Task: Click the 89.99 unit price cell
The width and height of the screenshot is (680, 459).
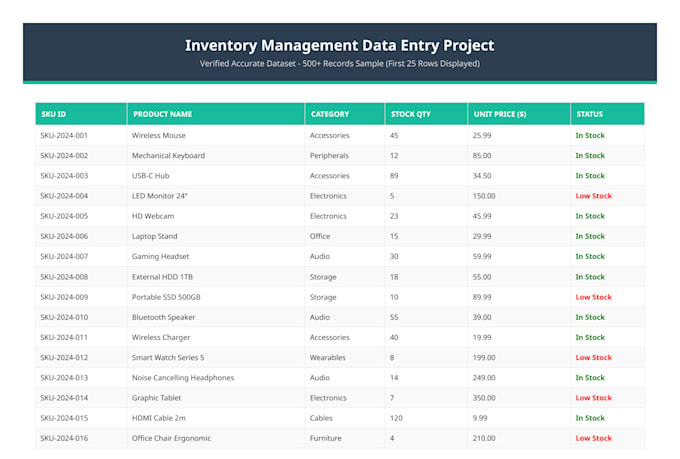Action: click(x=519, y=297)
